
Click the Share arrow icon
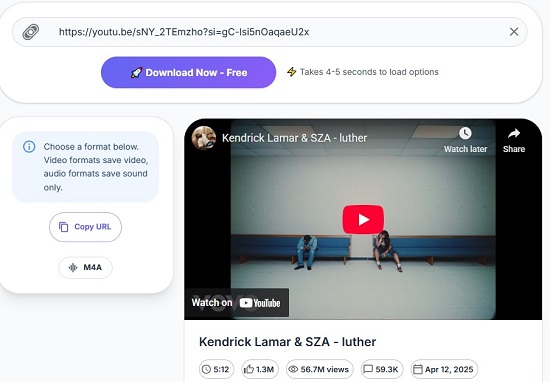pyautogui.click(x=514, y=133)
